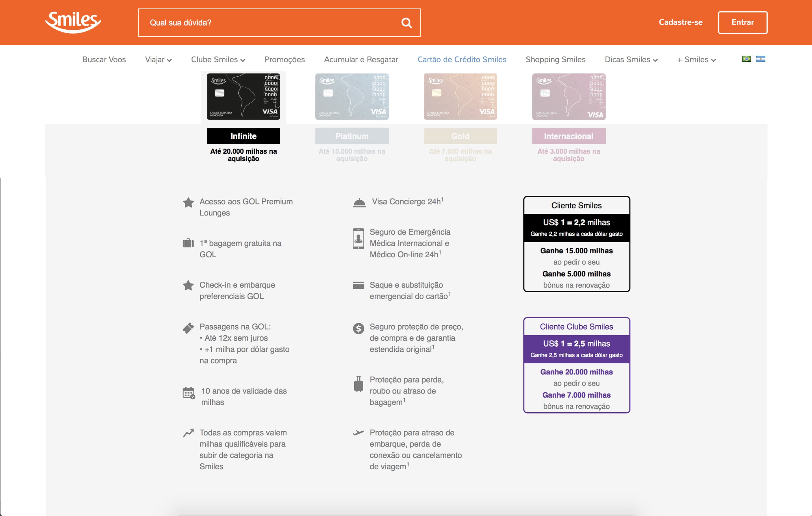Select the Brazil flag language icon

746,59
